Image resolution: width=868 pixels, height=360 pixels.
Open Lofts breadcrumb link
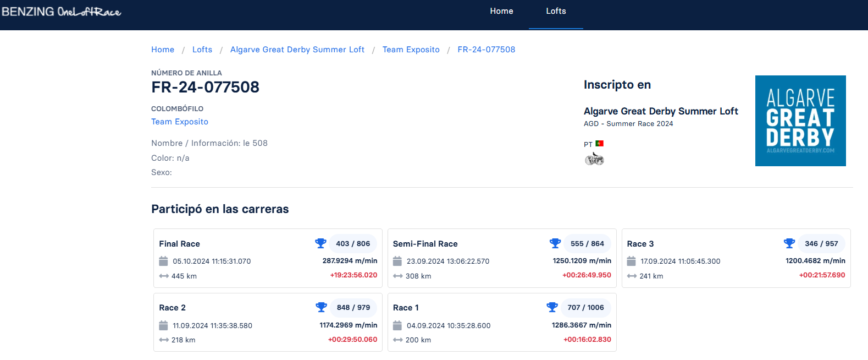click(x=202, y=50)
